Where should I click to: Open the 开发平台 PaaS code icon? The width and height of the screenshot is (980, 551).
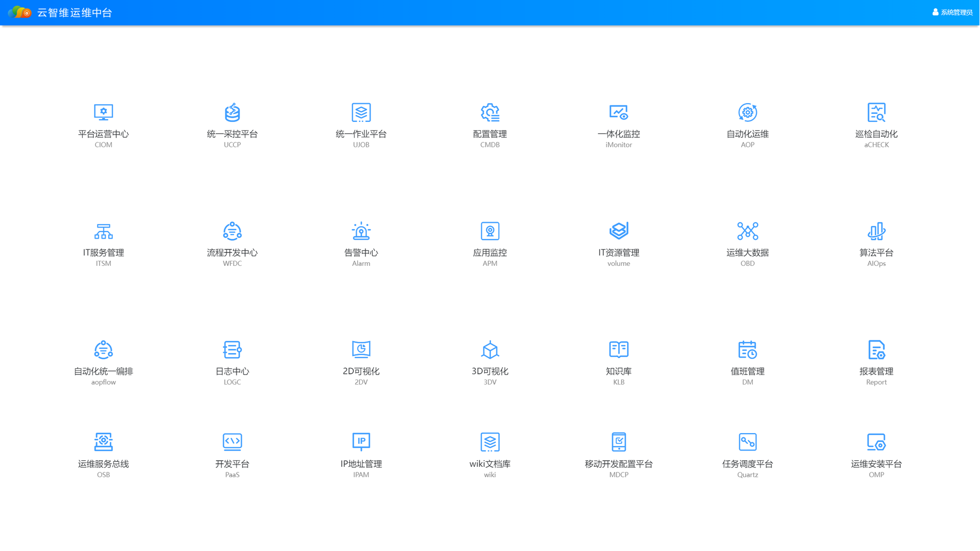click(232, 442)
